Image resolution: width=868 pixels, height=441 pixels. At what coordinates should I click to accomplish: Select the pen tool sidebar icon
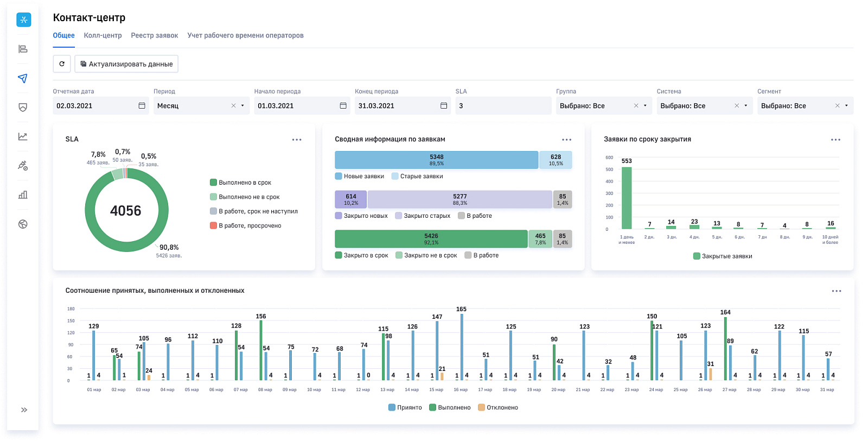pos(23,166)
